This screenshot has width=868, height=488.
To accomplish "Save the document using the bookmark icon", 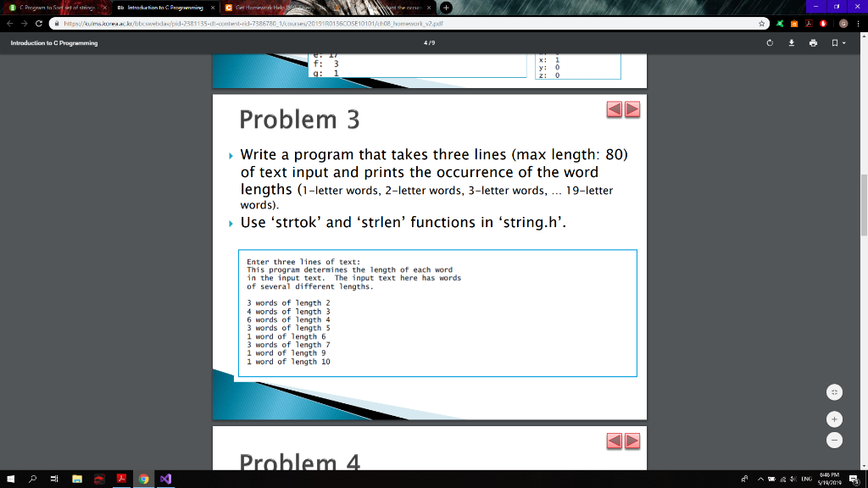I will pyautogui.click(x=834, y=42).
